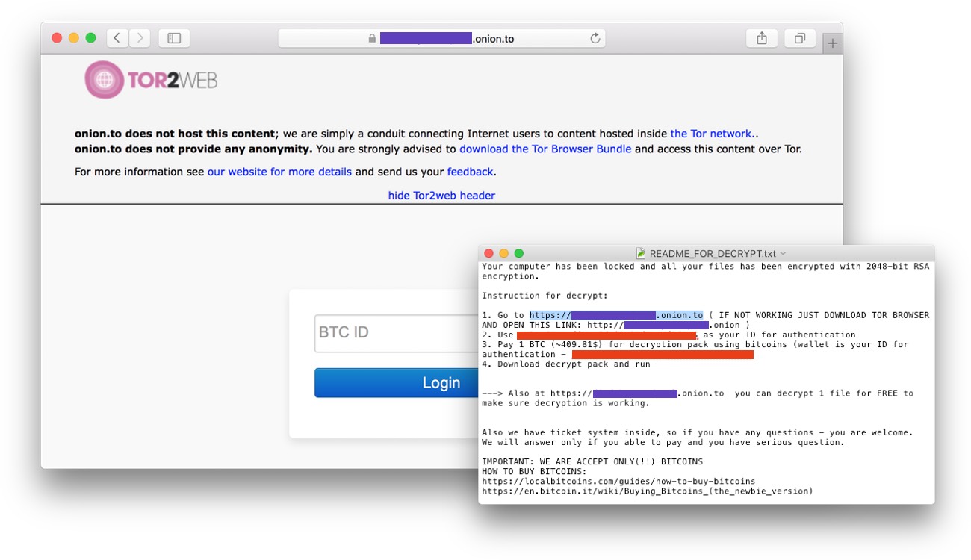This screenshot has width=971, height=560.
Task: Maximize the Safari window with the green button
Action: click(90, 38)
